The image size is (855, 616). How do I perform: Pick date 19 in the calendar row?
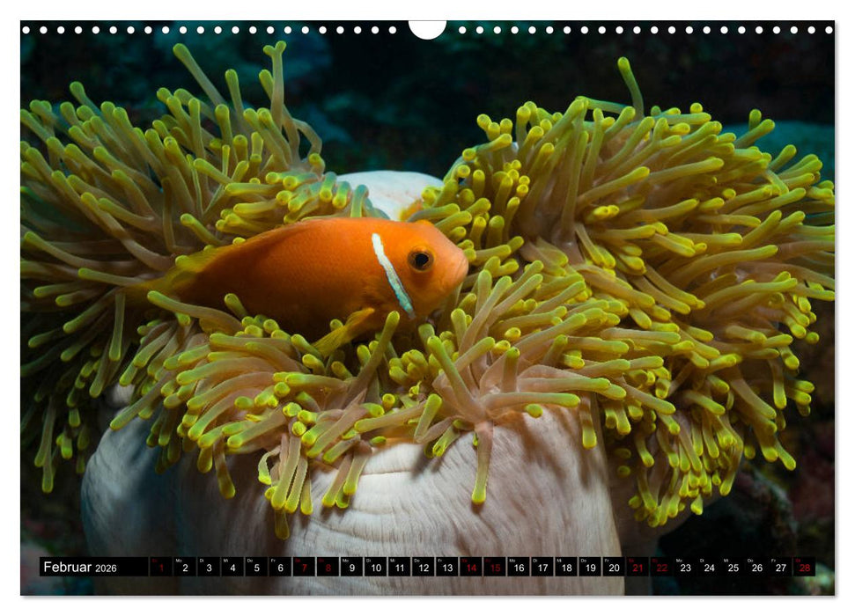tap(589, 568)
